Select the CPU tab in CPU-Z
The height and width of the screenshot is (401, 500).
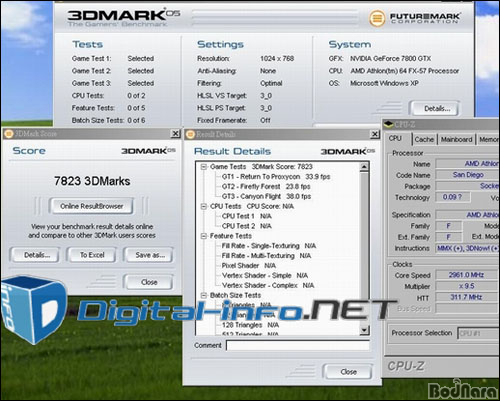395,138
